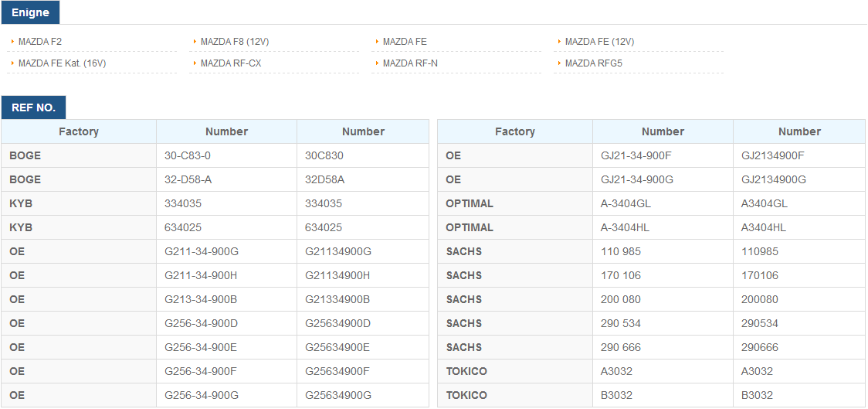Image resolution: width=868 pixels, height=409 pixels.
Task: Open the MAZDA FE (12V) engine link
Action: click(x=599, y=42)
